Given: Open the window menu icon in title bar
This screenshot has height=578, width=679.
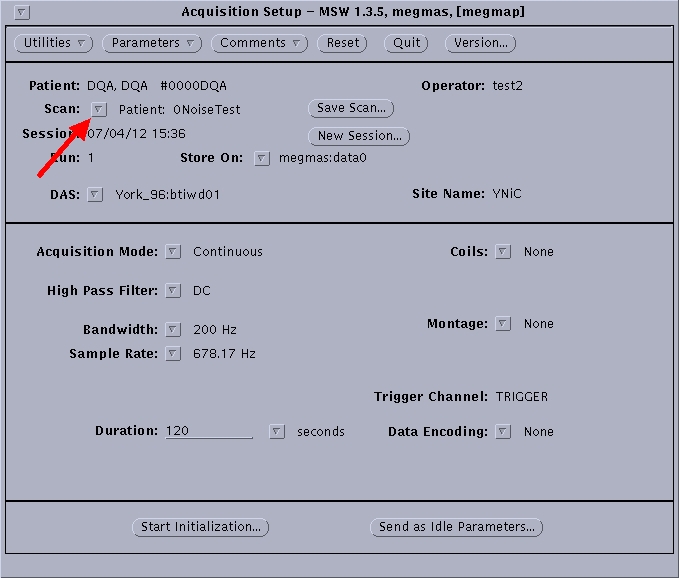Looking at the screenshot, I should (23, 12).
